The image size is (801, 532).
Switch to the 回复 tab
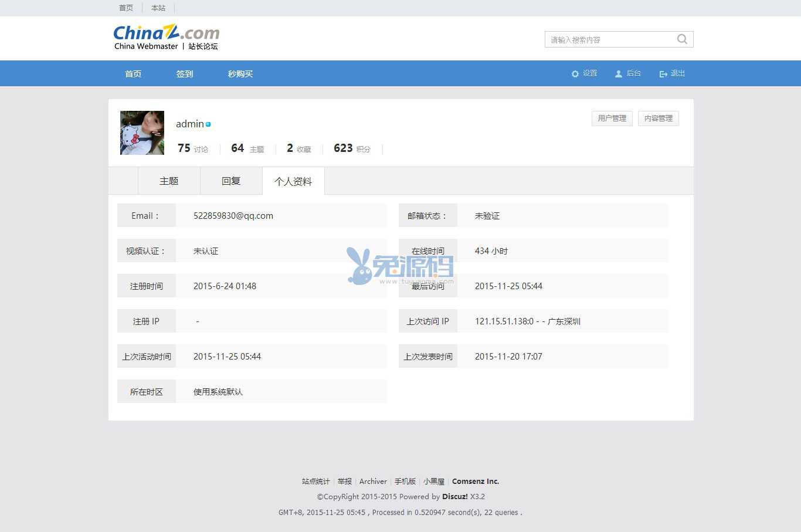click(231, 181)
